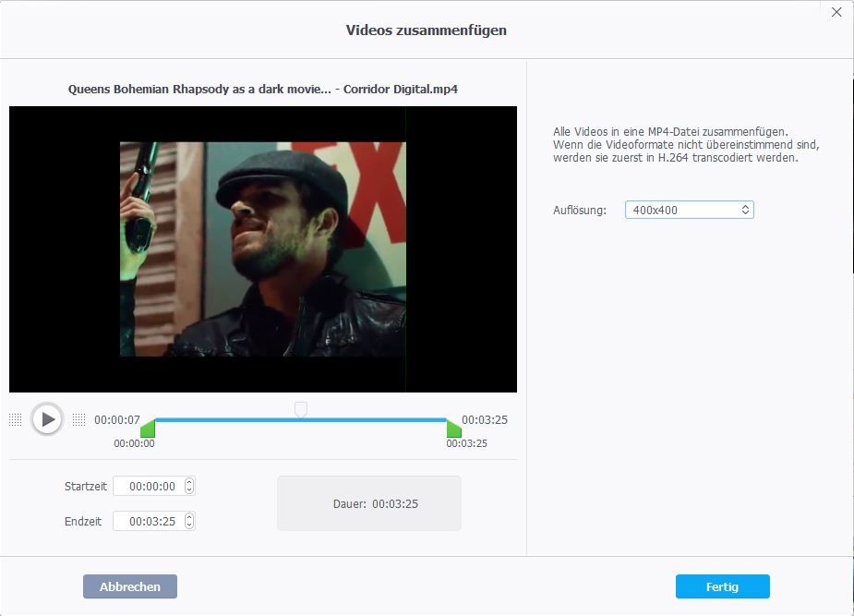This screenshot has height=616, width=854.
Task: Click the Fertig button
Action: click(723, 586)
